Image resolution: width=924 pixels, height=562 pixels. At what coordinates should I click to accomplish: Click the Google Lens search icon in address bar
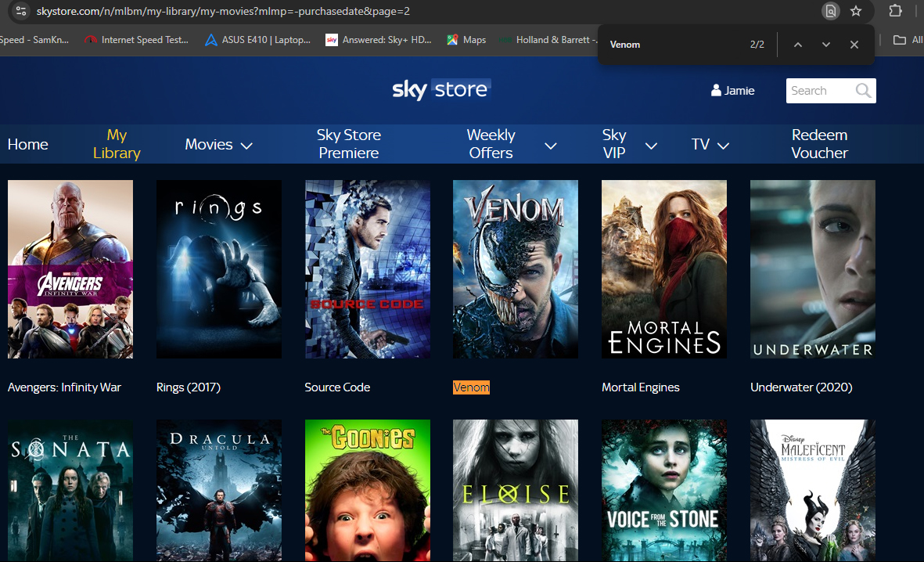point(830,11)
